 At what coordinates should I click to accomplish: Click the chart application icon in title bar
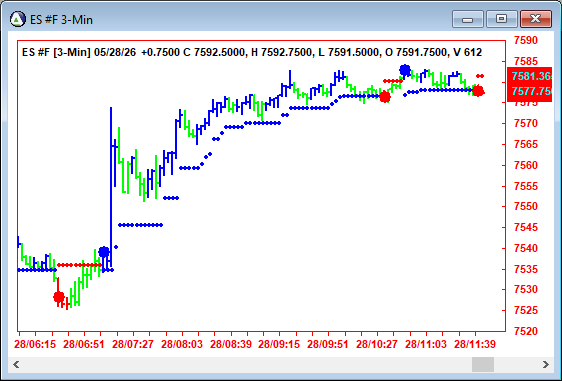(x=18, y=19)
